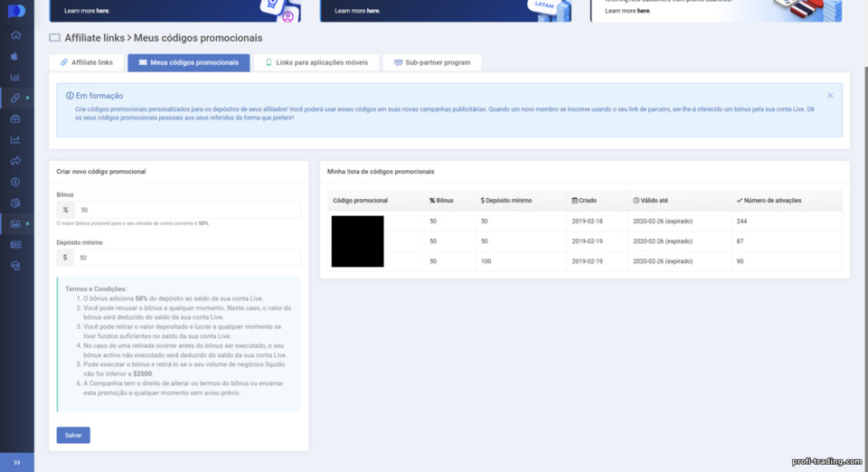Screen dimensions: 868x472
Task: Open the Sub-partner program tab
Action: coord(432,62)
